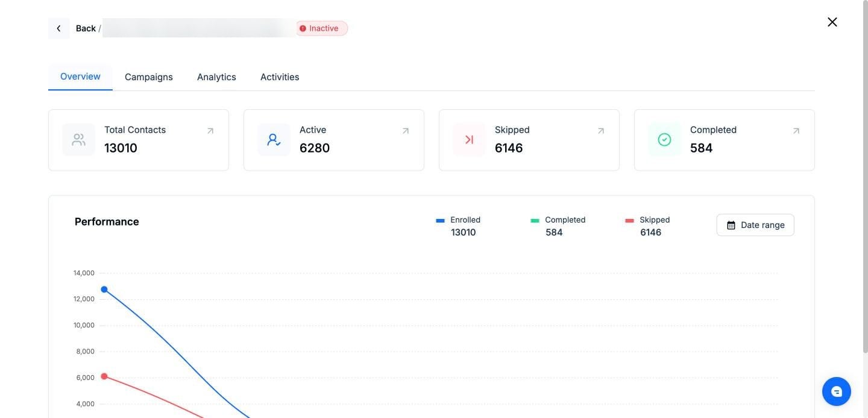The height and width of the screenshot is (418, 868).
Task: Click the Skipped card label
Action: [512, 130]
